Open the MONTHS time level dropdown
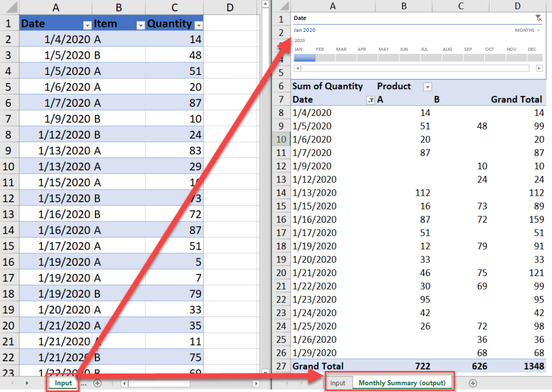 [x=527, y=31]
